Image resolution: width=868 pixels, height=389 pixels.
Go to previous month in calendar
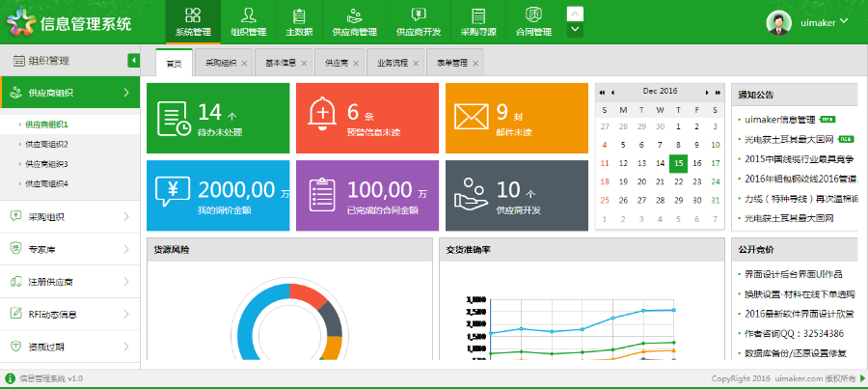612,93
